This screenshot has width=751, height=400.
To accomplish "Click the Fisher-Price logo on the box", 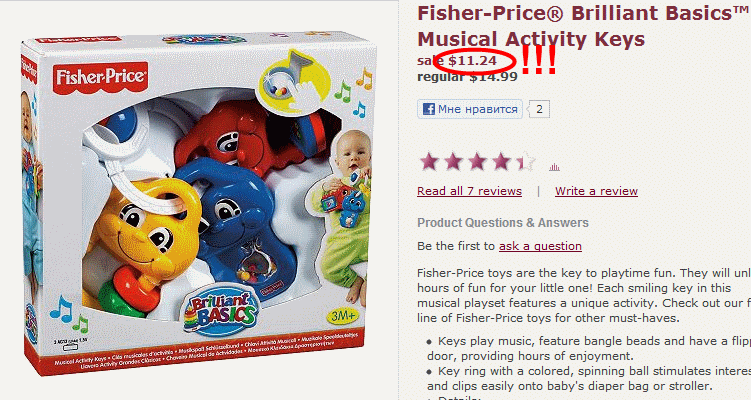I will (100, 77).
